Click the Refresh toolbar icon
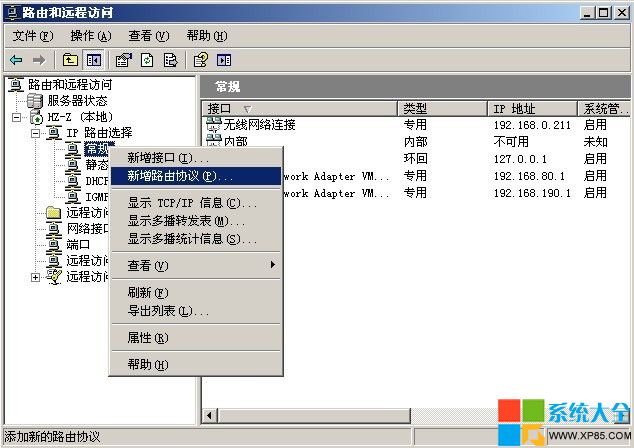The height and width of the screenshot is (448, 634). coord(147,60)
